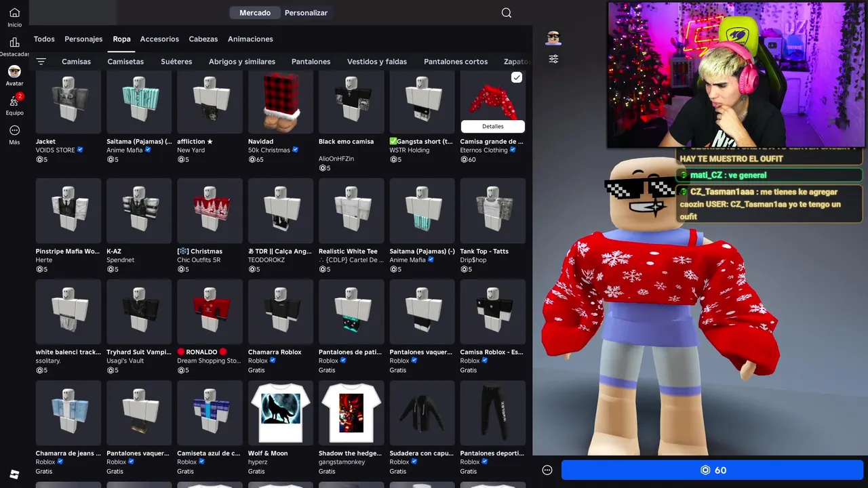The image size is (868, 488).
Task: Open Más sidebar menu icon
Action: point(14,130)
